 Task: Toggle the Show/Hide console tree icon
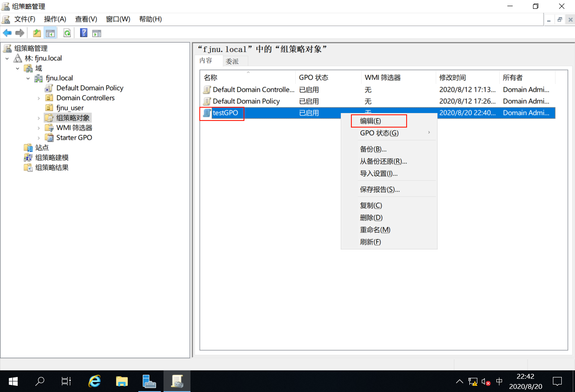point(50,33)
